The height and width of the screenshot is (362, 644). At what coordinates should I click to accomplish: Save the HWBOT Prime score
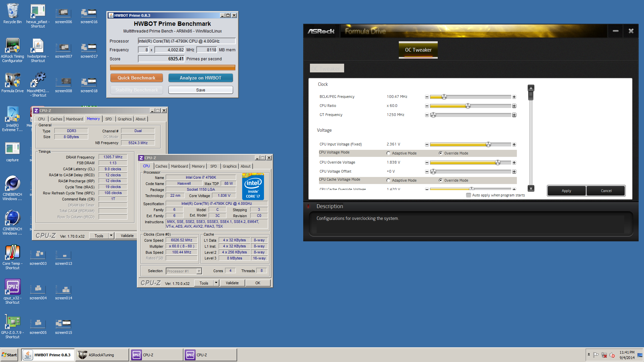point(201,90)
